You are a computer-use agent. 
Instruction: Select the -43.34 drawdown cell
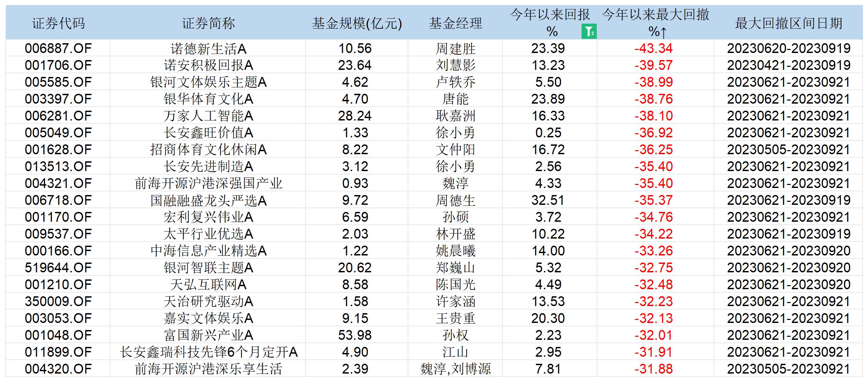[654, 48]
